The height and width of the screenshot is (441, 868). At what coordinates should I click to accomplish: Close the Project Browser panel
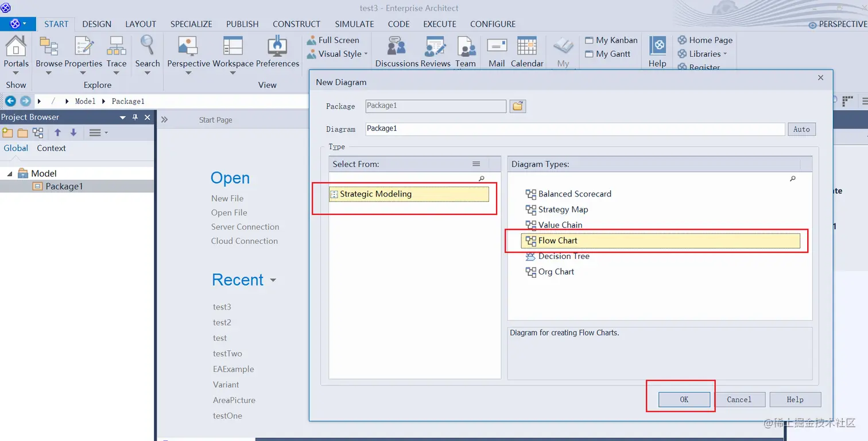click(148, 117)
